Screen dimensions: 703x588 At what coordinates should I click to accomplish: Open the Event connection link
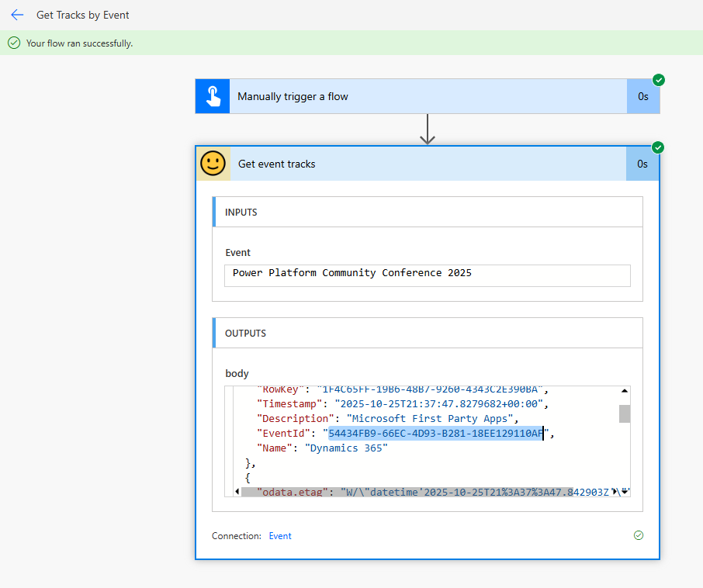[280, 536]
